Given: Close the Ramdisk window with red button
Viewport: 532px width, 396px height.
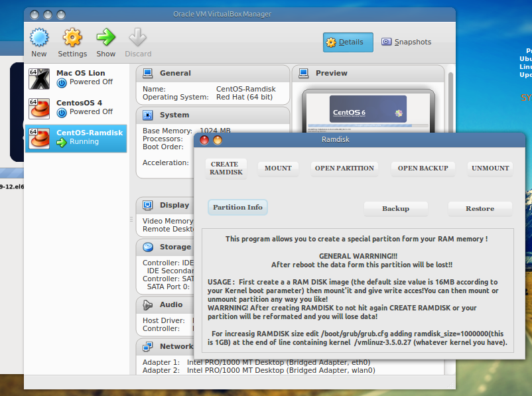Looking at the screenshot, I should coord(204,140).
